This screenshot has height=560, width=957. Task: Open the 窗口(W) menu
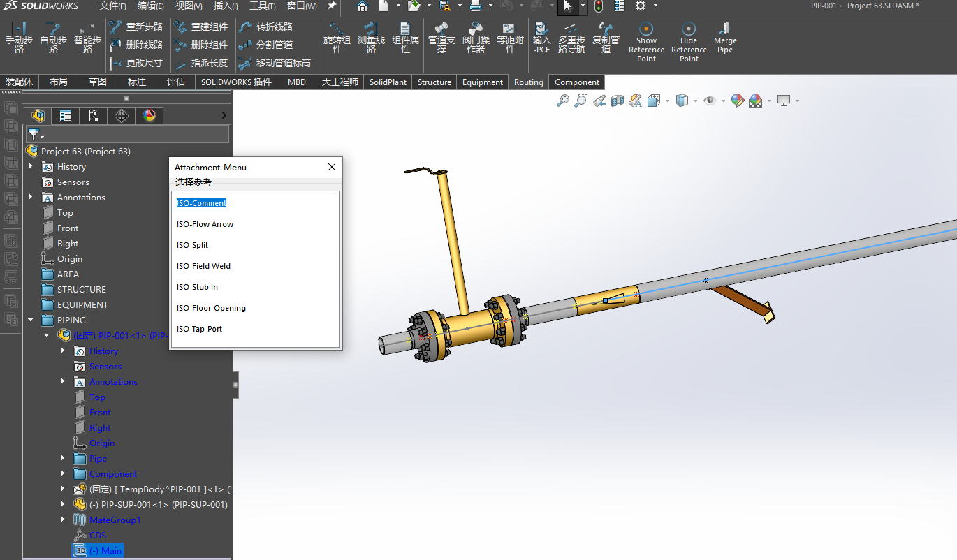(x=302, y=6)
